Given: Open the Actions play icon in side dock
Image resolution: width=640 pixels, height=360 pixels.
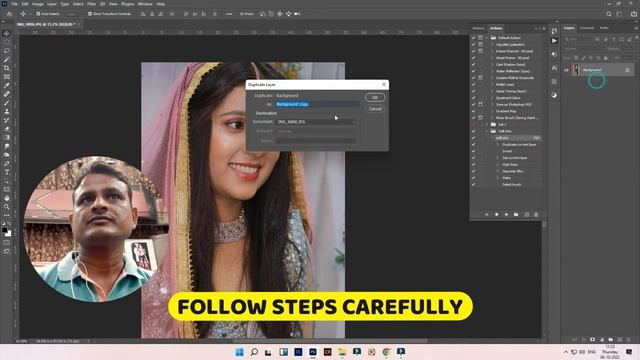Looking at the screenshot, I should point(554,41).
